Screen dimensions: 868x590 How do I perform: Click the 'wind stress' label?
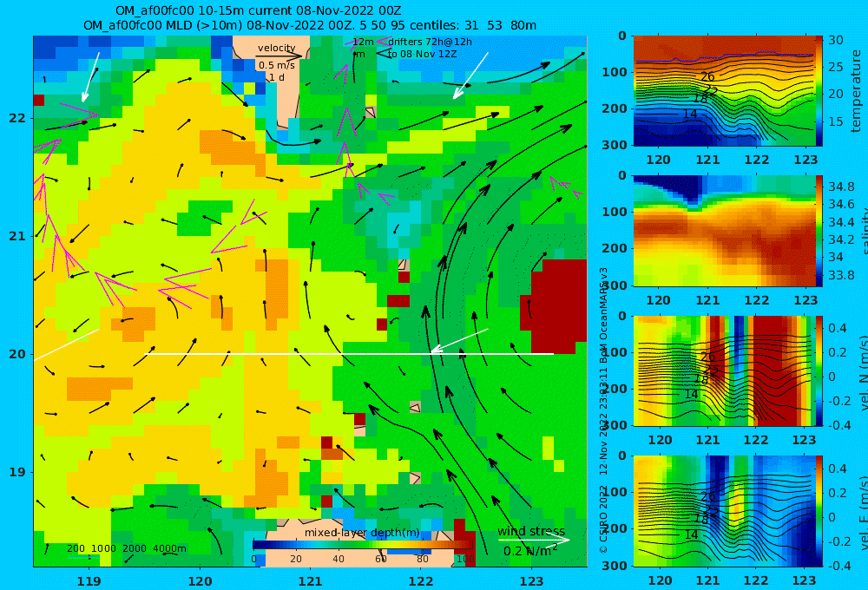[x=531, y=531]
